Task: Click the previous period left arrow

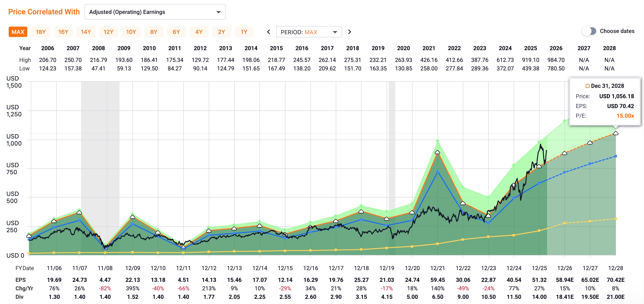Action: tap(268, 32)
